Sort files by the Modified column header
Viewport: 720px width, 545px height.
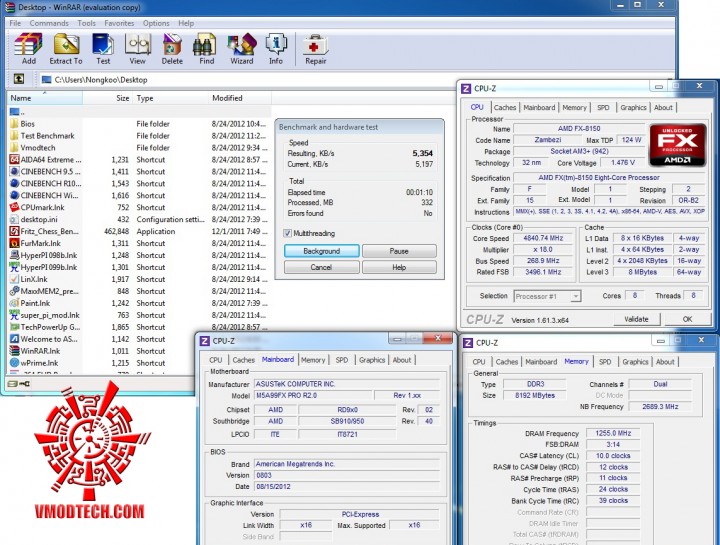point(239,98)
